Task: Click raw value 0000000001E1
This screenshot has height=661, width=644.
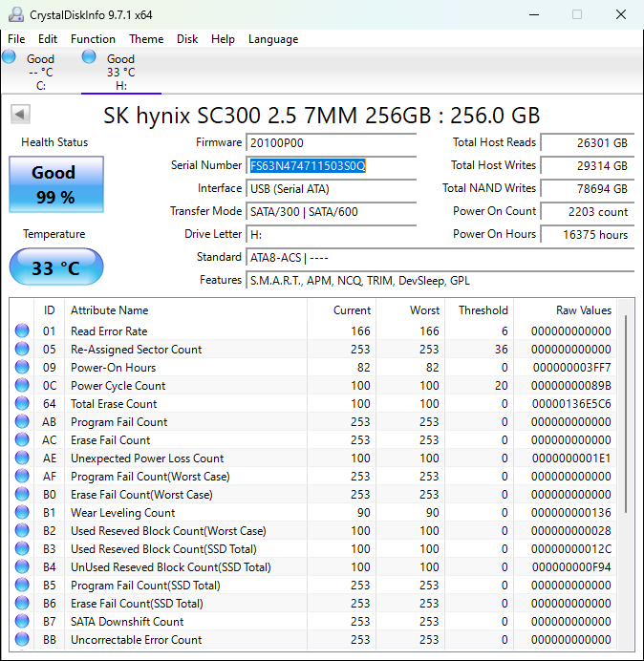Action: (571, 458)
